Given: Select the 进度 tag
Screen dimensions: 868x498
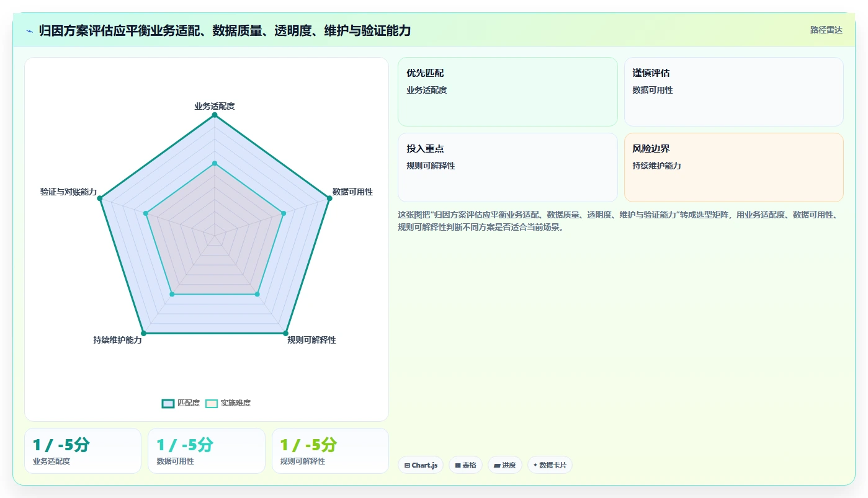Looking at the screenshot, I should coord(505,465).
